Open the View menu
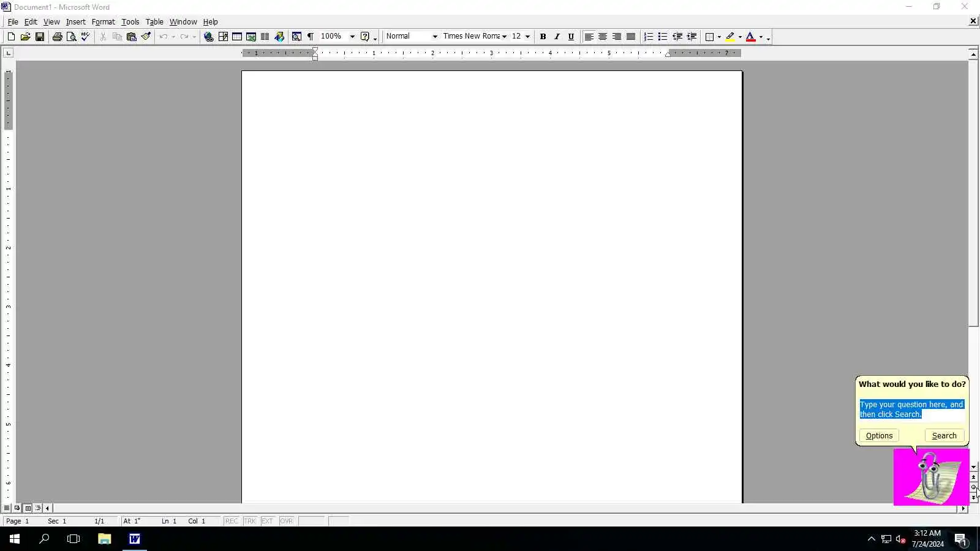Image resolution: width=980 pixels, height=551 pixels. [x=51, y=21]
